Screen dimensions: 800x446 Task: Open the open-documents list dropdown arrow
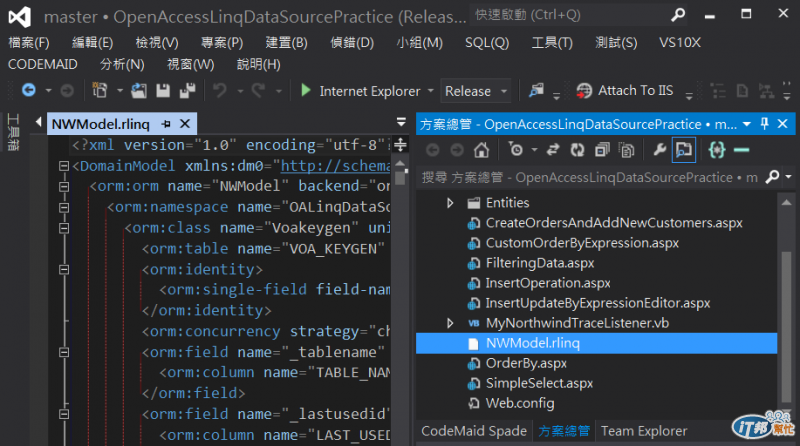click(x=402, y=122)
